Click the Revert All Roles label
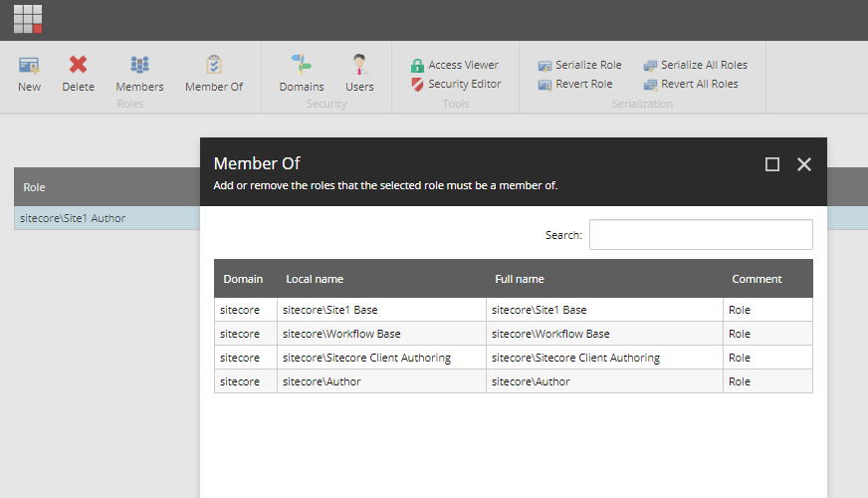The width and height of the screenshot is (868, 498). click(x=699, y=84)
